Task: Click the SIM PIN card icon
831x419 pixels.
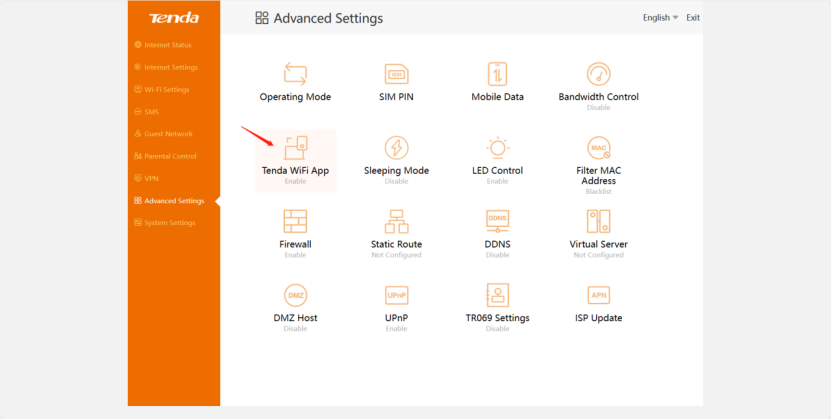Action: [397, 74]
